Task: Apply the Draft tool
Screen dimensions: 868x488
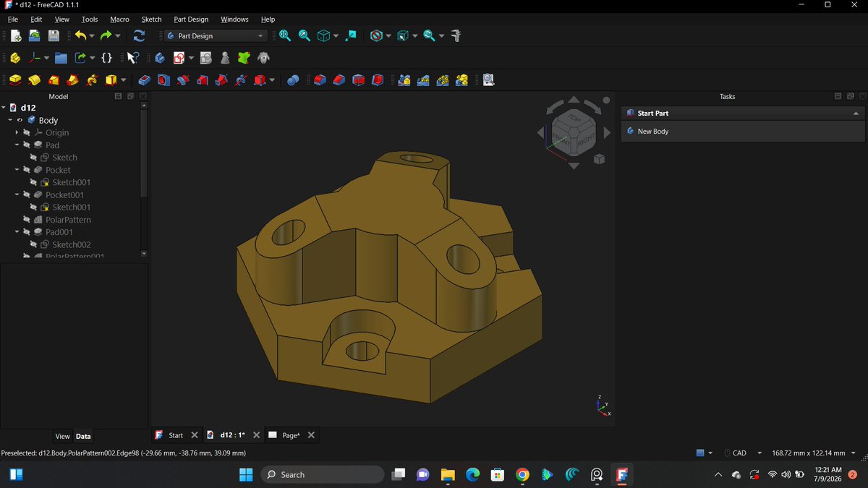Action: pyautogui.click(x=358, y=80)
